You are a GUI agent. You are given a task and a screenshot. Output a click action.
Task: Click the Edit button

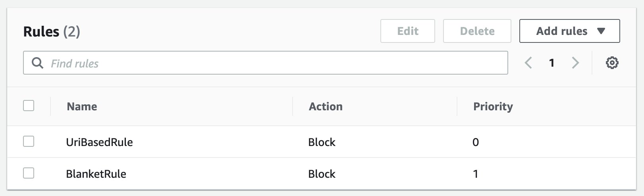[407, 31]
